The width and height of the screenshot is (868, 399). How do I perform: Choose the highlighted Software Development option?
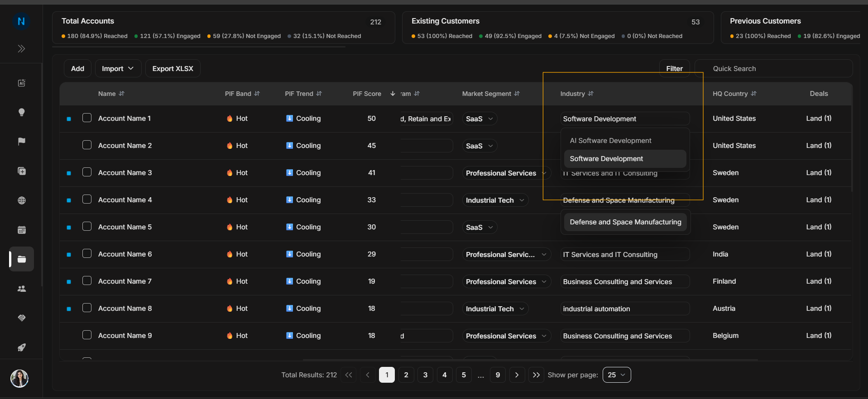click(x=625, y=159)
